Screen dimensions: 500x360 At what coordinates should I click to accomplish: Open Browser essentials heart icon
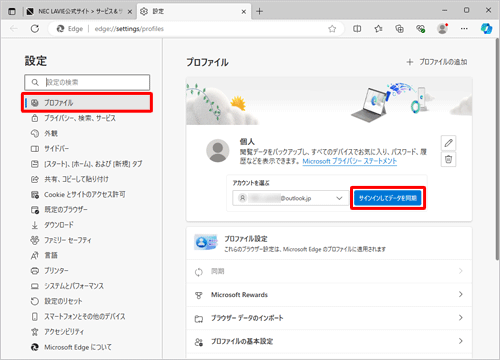point(421,29)
